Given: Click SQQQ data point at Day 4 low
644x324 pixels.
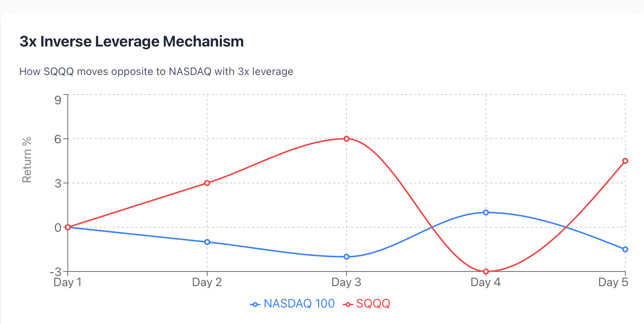Looking at the screenshot, I should coord(486,271).
